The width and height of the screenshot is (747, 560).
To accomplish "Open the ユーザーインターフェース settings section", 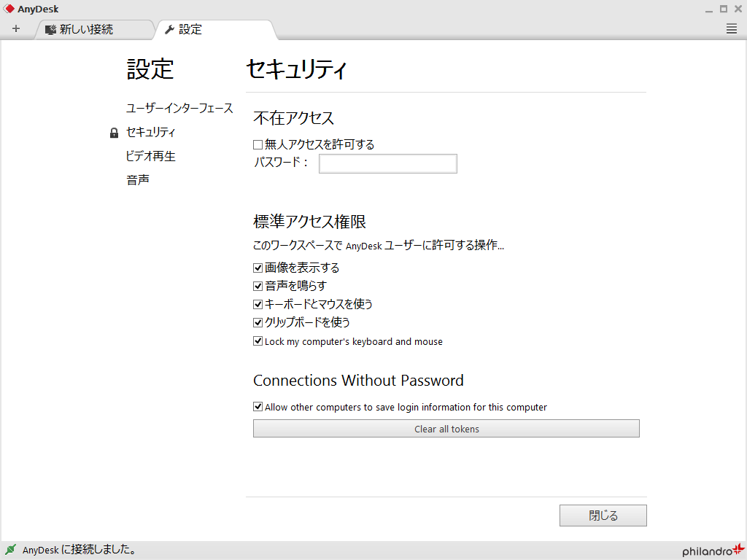I will tap(179, 108).
